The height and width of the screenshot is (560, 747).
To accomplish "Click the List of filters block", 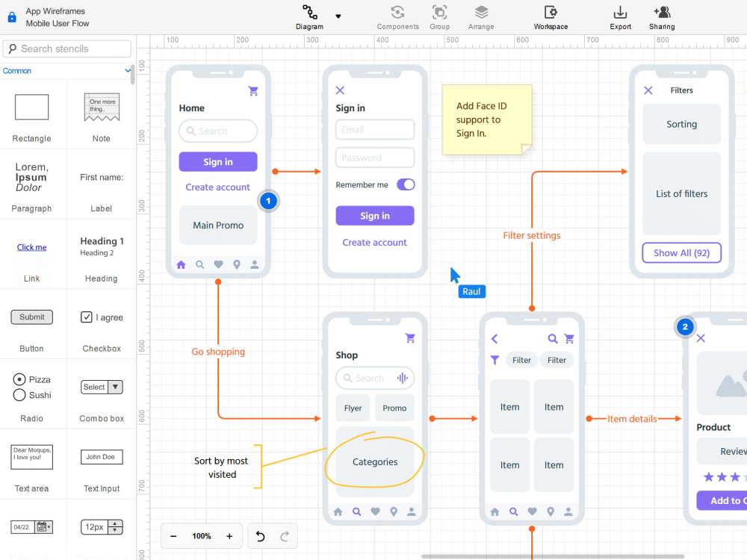I will [682, 194].
